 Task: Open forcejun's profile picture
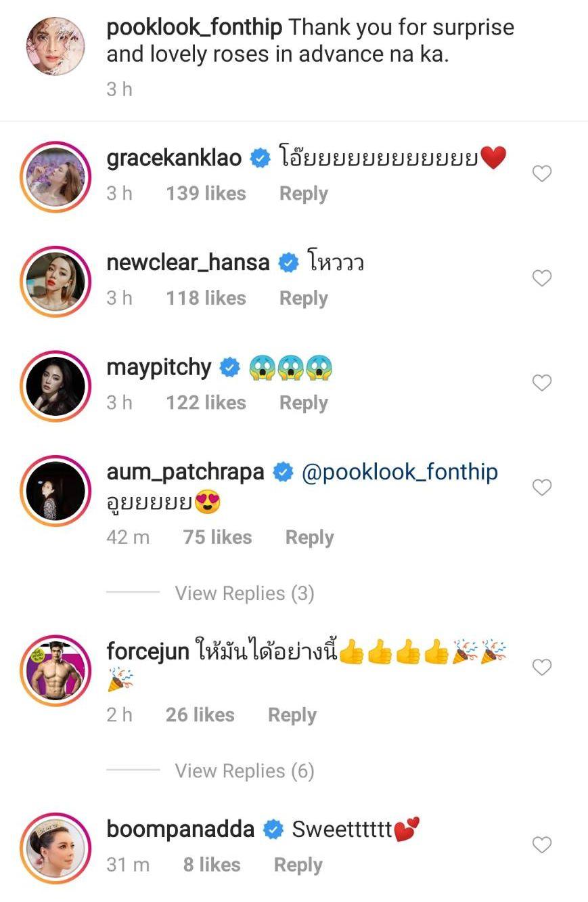click(55, 670)
